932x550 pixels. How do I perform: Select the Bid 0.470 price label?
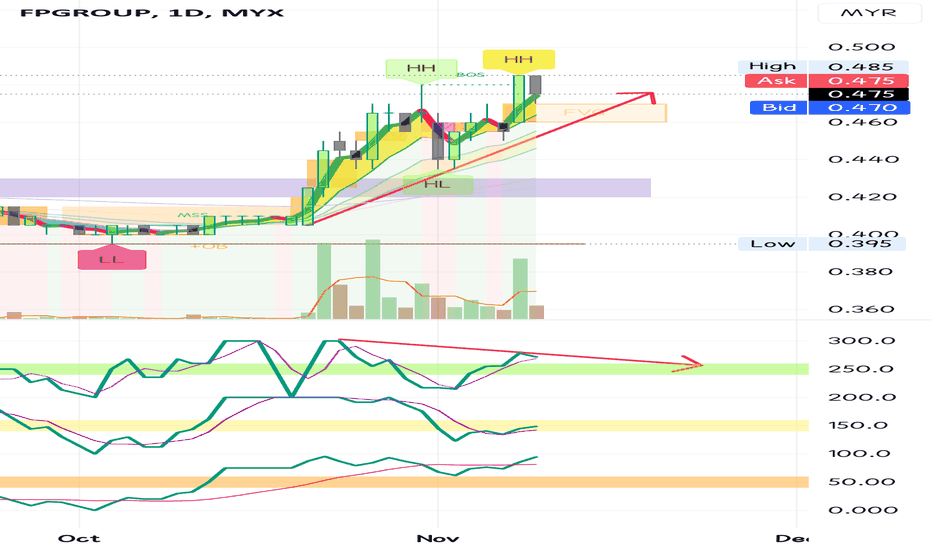(830, 108)
